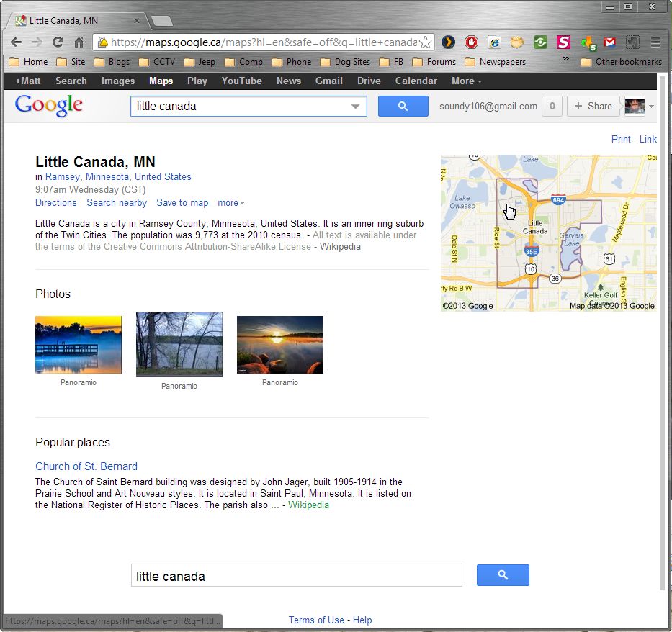Open the sunset rocks photo thumbnail
The height and width of the screenshot is (632, 672).
pyautogui.click(x=280, y=345)
